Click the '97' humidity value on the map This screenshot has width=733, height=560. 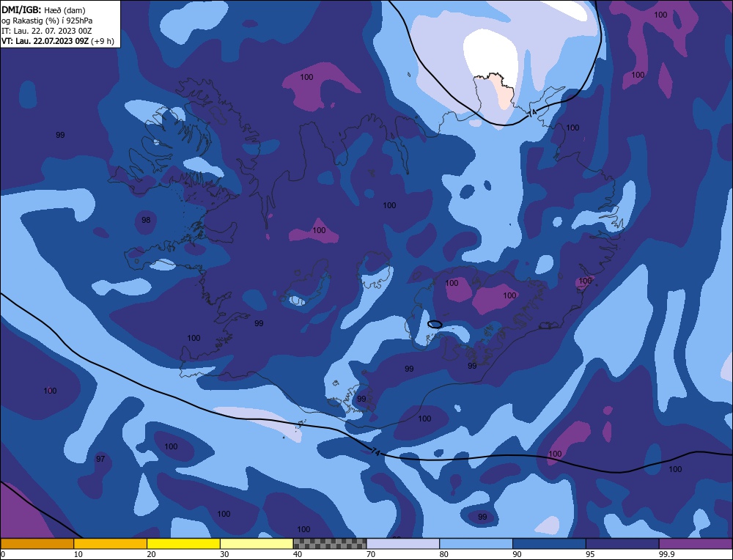(100, 459)
